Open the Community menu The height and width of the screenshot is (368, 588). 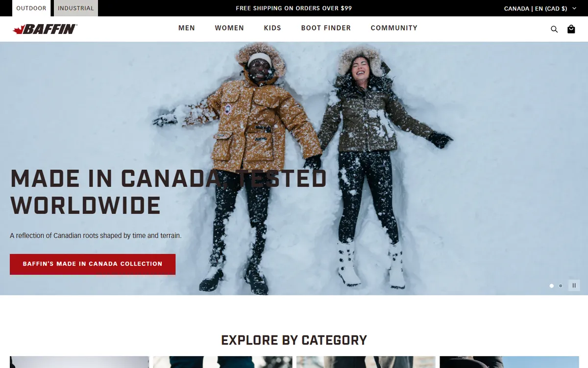394,28
